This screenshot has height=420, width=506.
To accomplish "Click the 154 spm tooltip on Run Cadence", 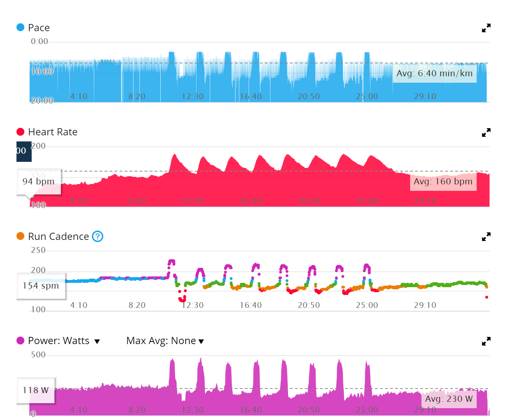I will tap(41, 286).
